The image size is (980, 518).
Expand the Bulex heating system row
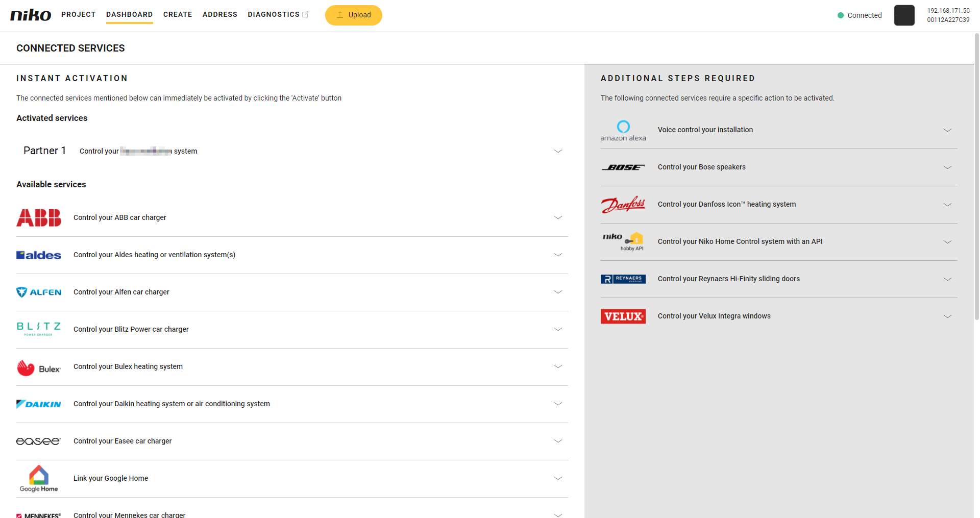pos(558,366)
